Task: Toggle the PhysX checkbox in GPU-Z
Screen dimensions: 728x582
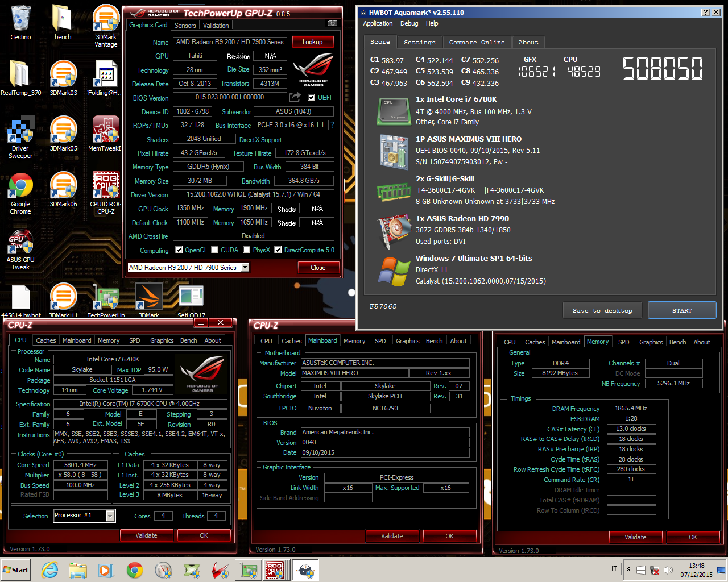Action: 247,250
